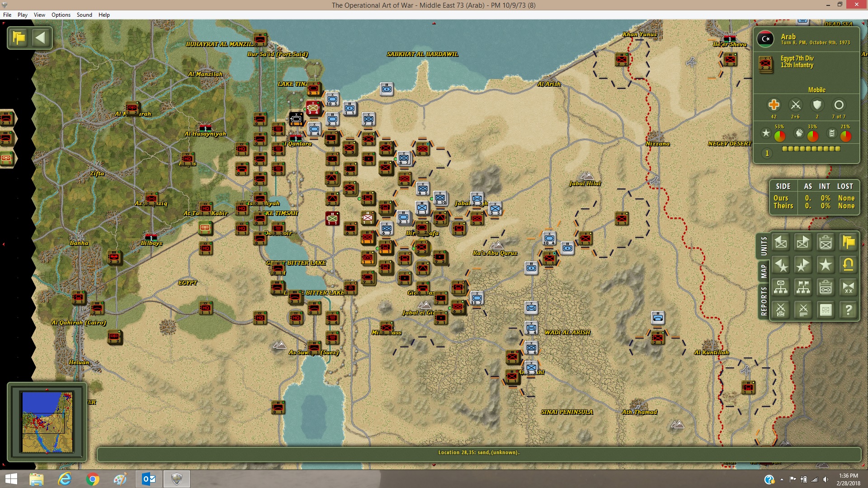Open the unit hierarchy tree icon
868x488 pixels.
(x=781, y=287)
